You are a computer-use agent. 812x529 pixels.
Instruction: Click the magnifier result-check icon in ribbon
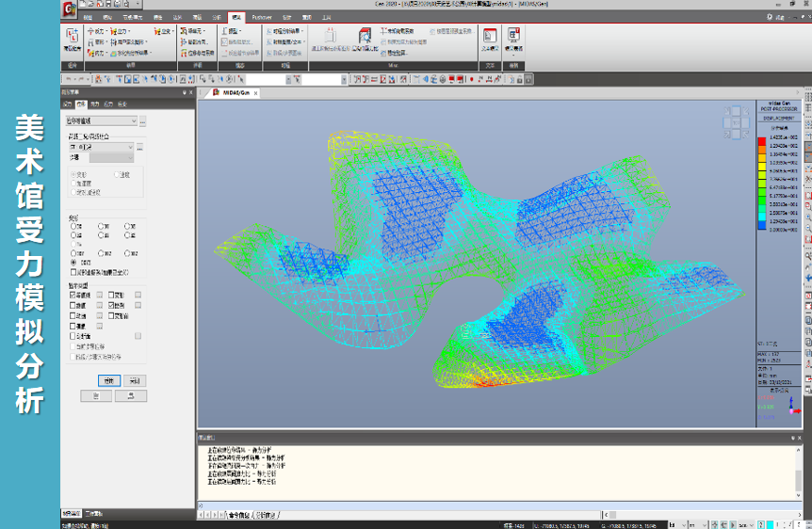click(x=365, y=40)
